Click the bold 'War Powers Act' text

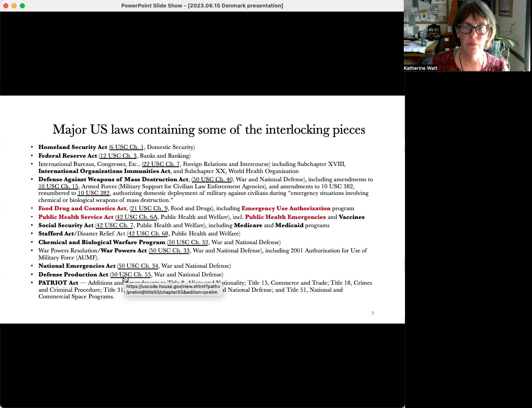[x=124, y=251]
